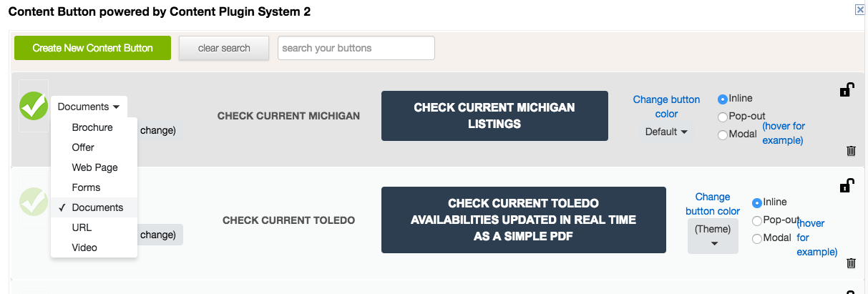Viewport: 868px width, 294px height.
Task: Click the green checkmark on Michigan row
Action: [33, 106]
